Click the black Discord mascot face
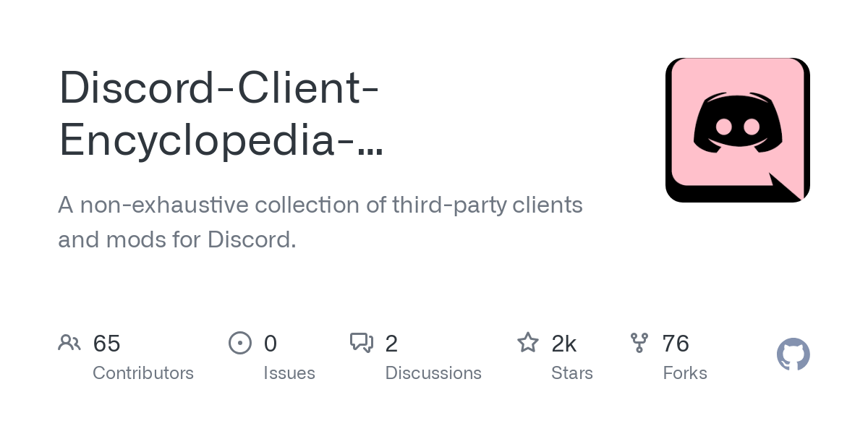 pyautogui.click(x=737, y=122)
